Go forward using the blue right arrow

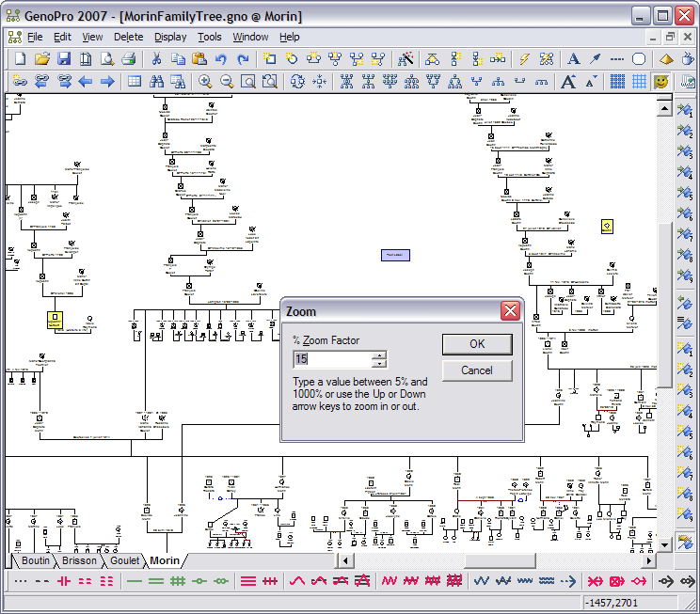point(107,81)
